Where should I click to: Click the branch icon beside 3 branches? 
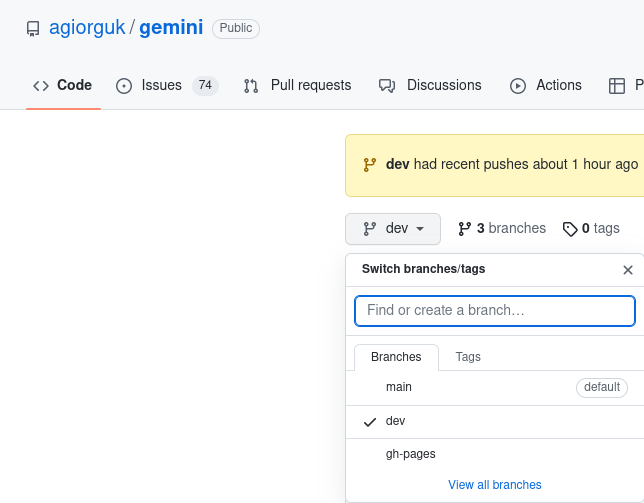click(465, 229)
